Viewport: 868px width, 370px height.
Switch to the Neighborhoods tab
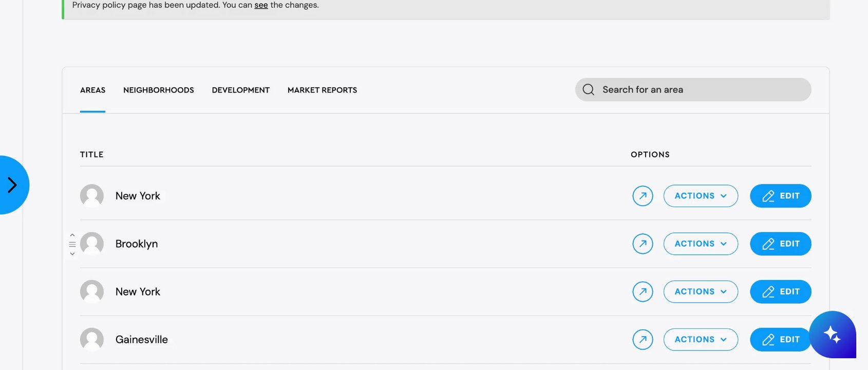159,90
